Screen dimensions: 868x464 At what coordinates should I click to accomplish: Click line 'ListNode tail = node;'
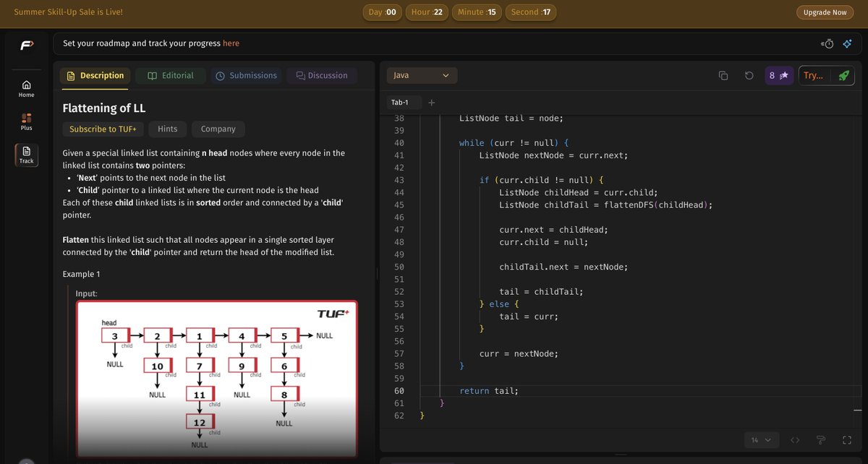click(x=511, y=119)
